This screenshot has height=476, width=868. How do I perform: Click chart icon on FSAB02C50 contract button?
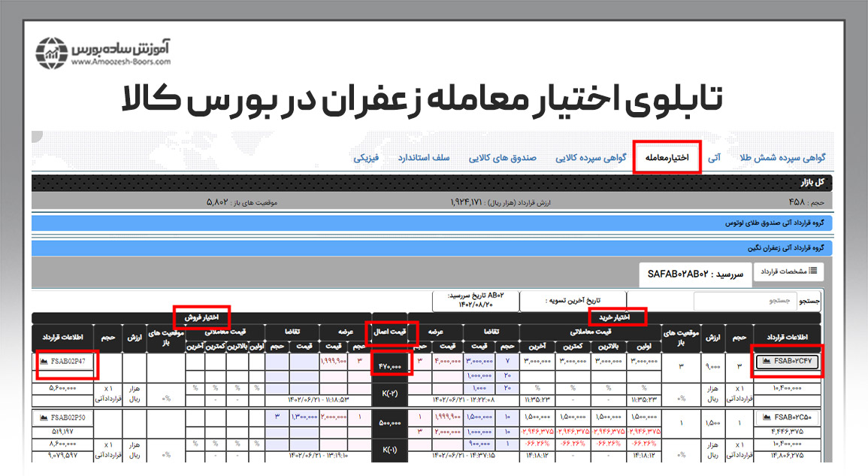[767, 417]
